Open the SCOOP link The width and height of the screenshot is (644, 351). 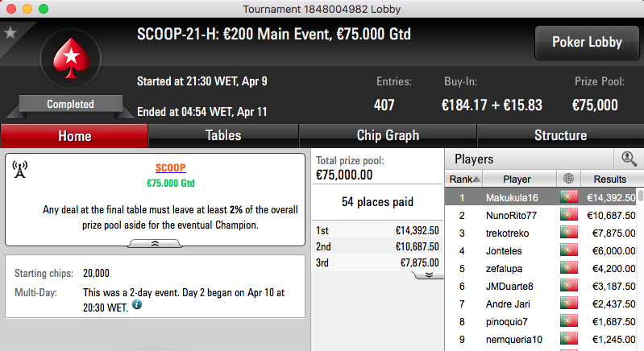click(x=170, y=167)
